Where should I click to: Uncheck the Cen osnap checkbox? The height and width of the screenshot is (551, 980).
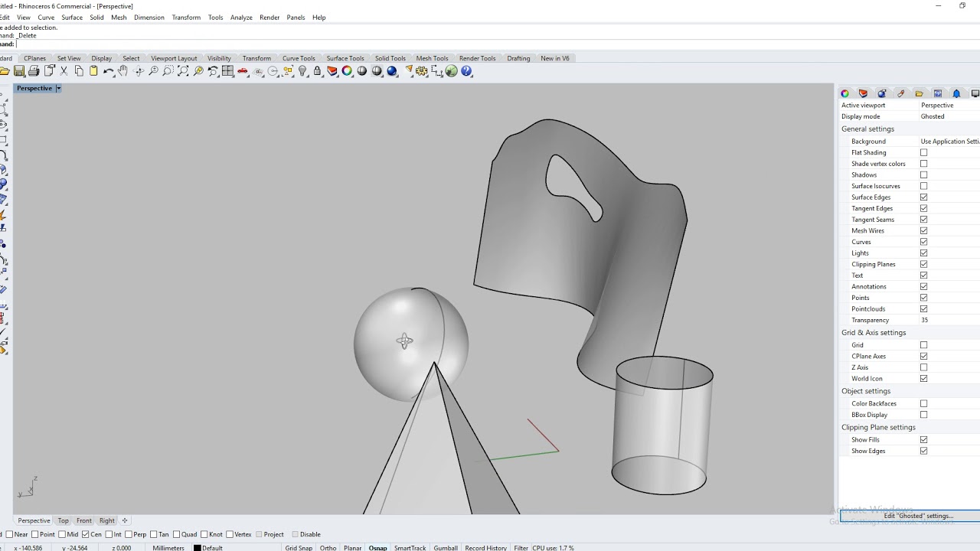point(86,534)
